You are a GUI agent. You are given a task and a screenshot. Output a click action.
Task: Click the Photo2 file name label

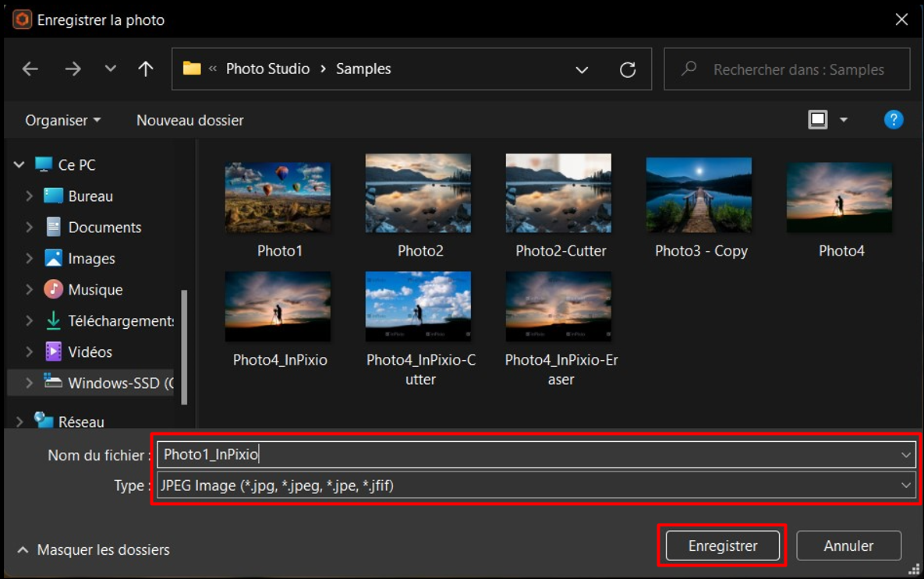click(x=420, y=251)
